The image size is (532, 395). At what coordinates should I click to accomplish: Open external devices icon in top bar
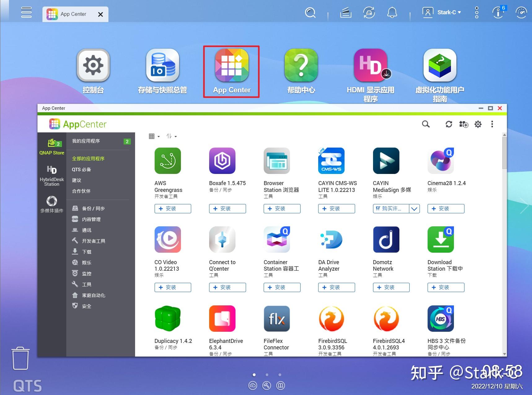tap(369, 13)
